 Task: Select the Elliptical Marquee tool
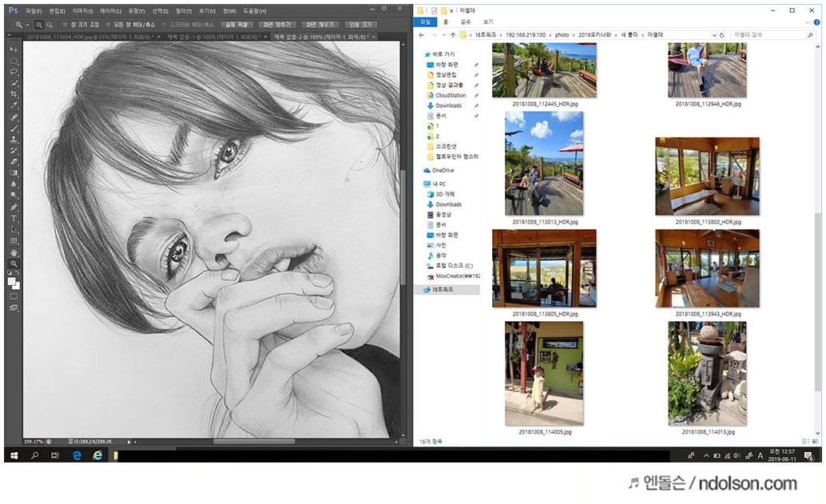point(14,61)
